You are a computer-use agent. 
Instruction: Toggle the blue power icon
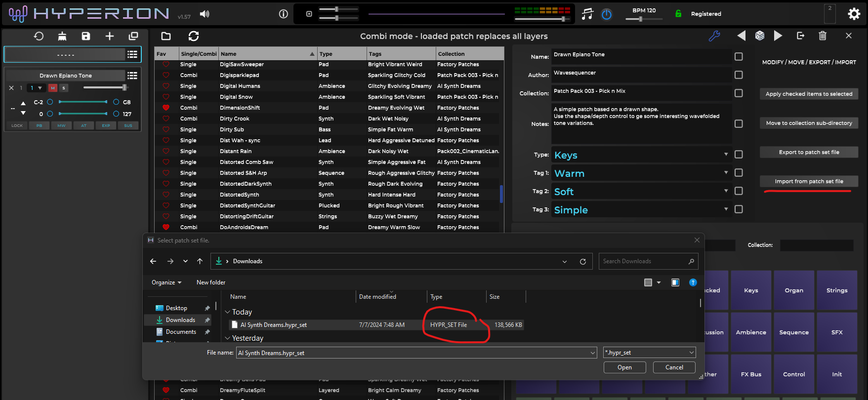607,14
